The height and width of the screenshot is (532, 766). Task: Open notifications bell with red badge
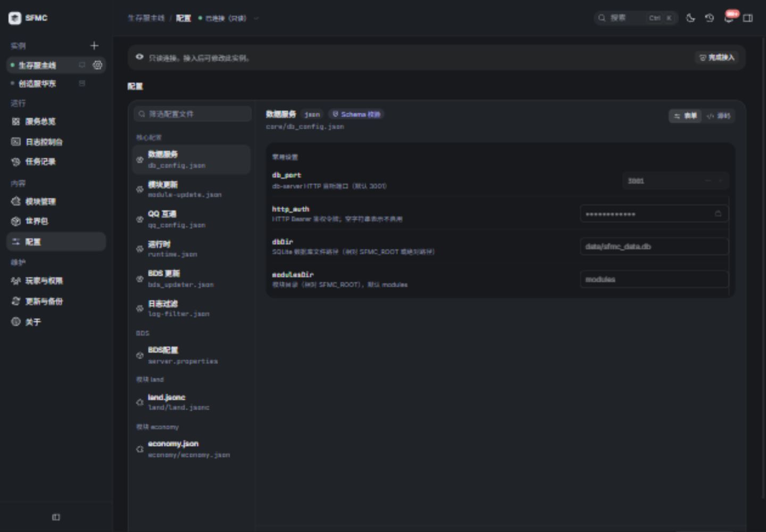[x=729, y=18]
